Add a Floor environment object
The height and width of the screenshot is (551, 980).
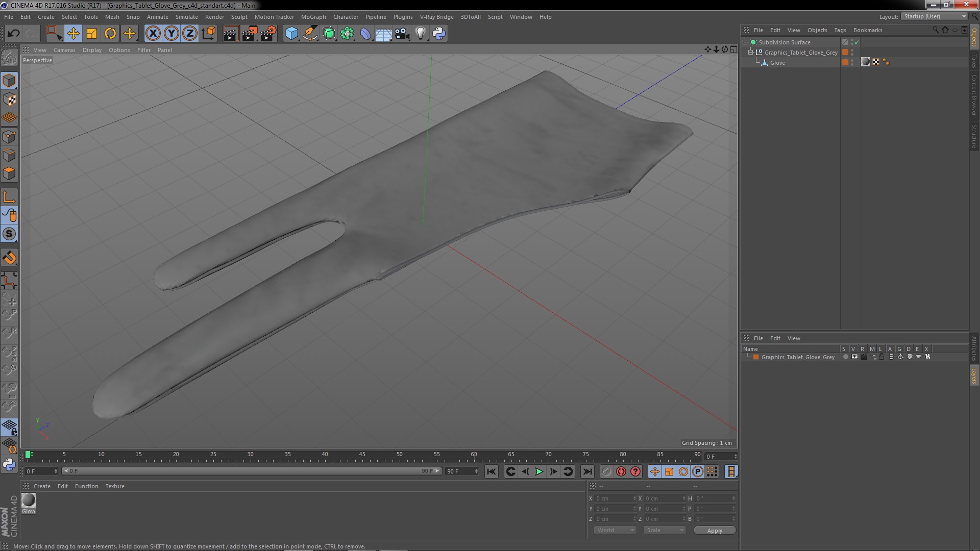[384, 34]
